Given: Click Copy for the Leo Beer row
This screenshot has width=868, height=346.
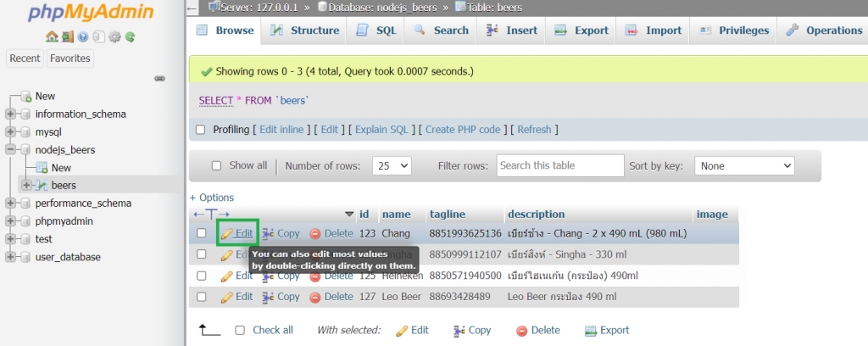Looking at the screenshot, I should 281,297.
